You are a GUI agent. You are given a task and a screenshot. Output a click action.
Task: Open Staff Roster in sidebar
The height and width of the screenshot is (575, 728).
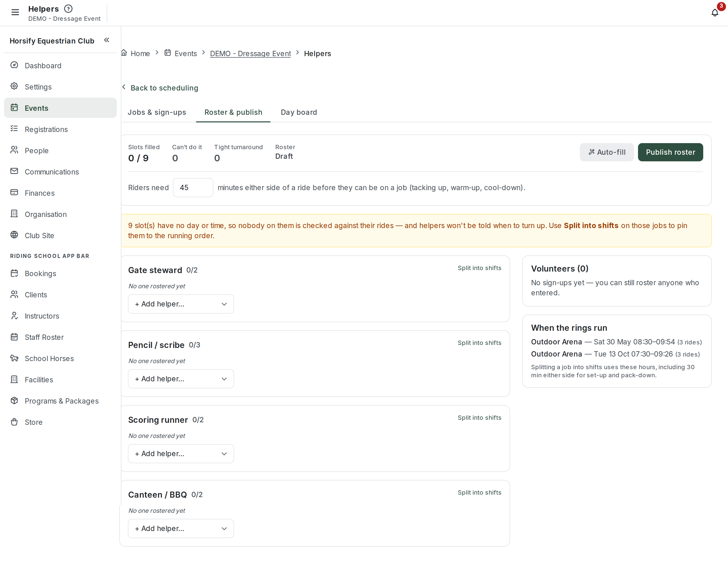(60, 337)
